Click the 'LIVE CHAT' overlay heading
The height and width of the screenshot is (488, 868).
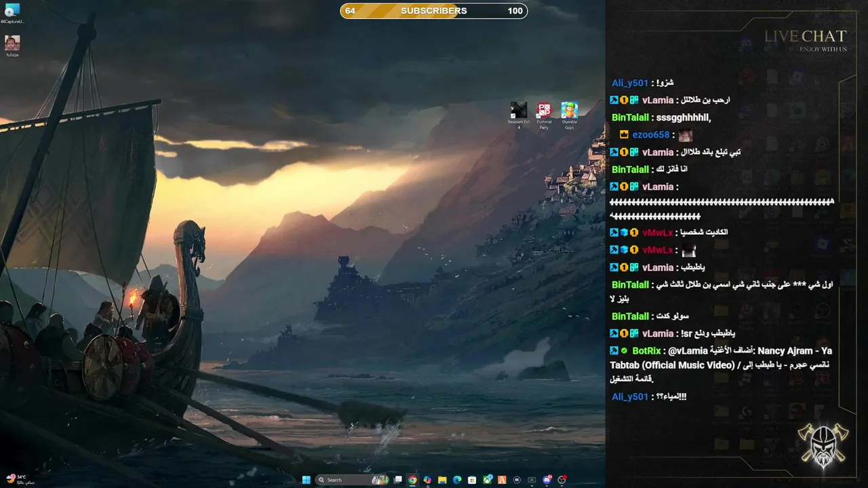pos(806,36)
